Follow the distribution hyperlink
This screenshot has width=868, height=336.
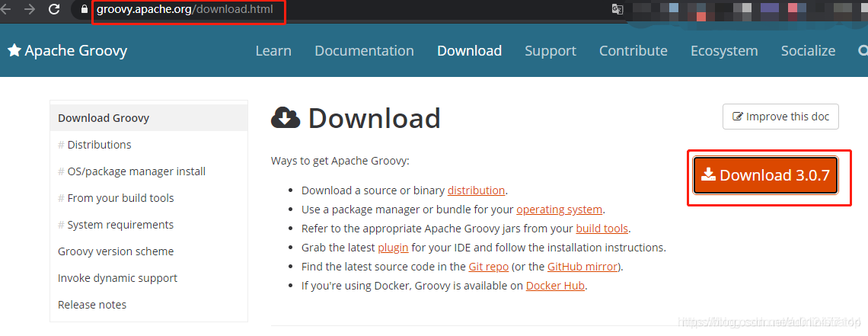coord(476,190)
